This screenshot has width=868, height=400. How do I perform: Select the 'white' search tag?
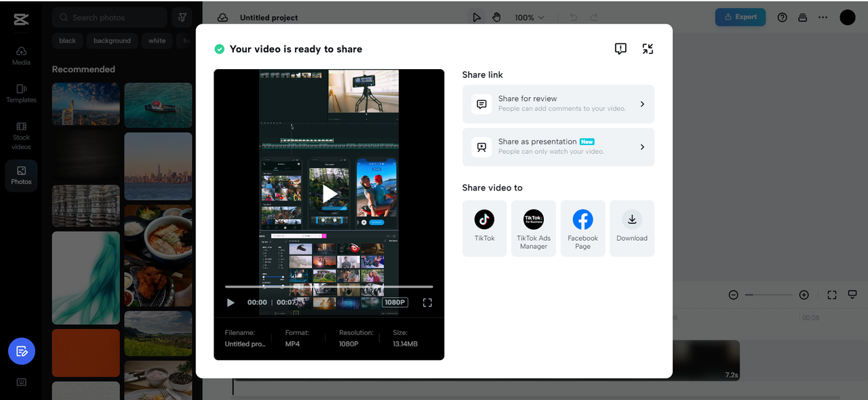coord(157,41)
